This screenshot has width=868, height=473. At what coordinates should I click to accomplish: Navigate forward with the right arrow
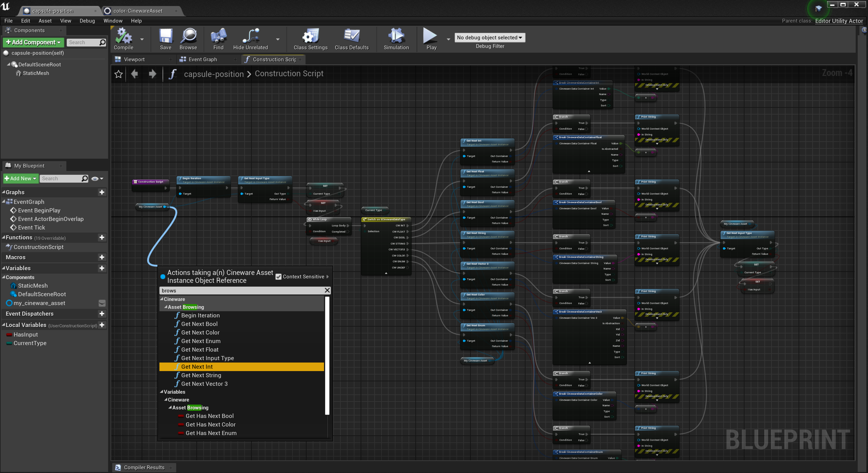click(x=153, y=74)
